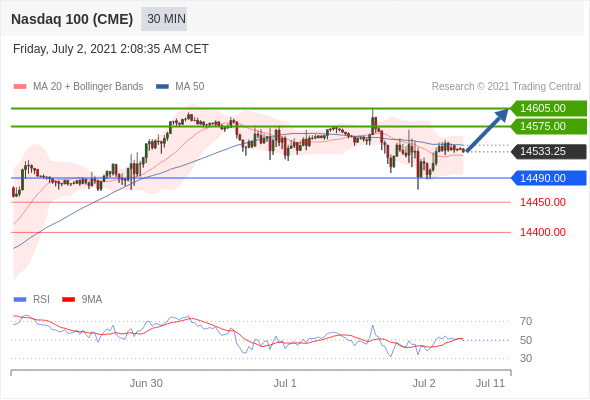
Task: Click the Jun 30 date axis label
Action: tap(146, 383)
